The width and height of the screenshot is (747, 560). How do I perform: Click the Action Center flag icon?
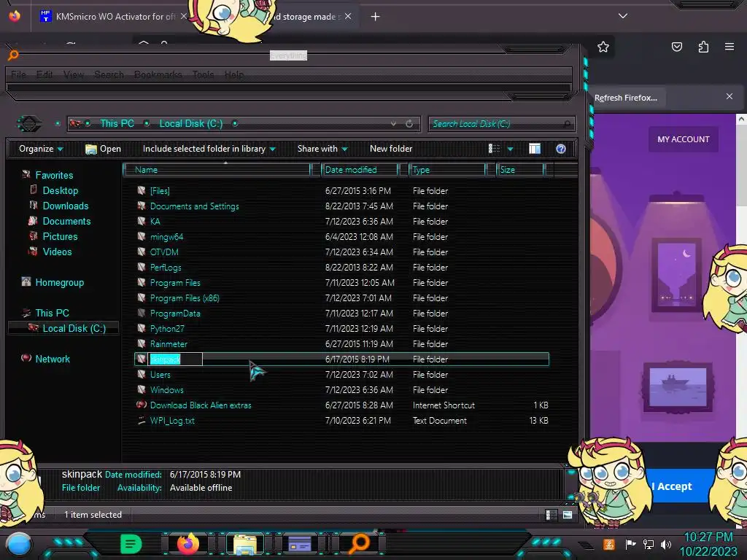(630, 544)
